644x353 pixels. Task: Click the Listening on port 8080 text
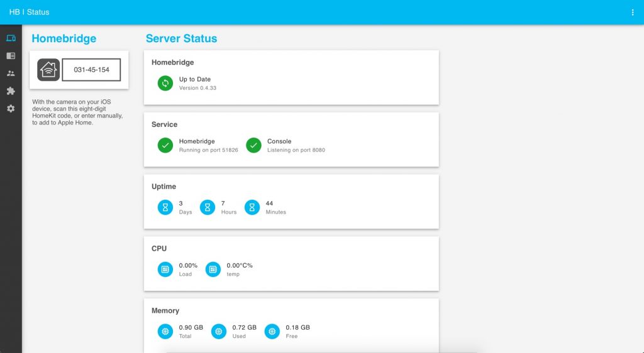(x=296, y=150)
